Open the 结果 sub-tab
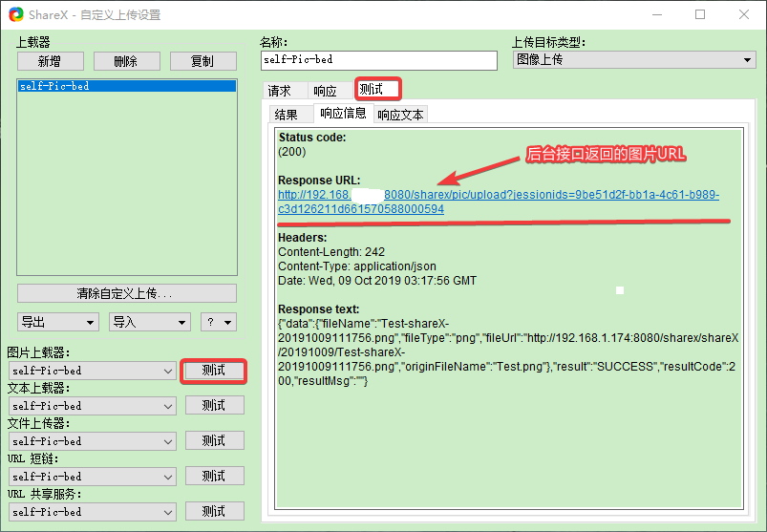Screen dimensions: 767x532 tap(291, 115)
